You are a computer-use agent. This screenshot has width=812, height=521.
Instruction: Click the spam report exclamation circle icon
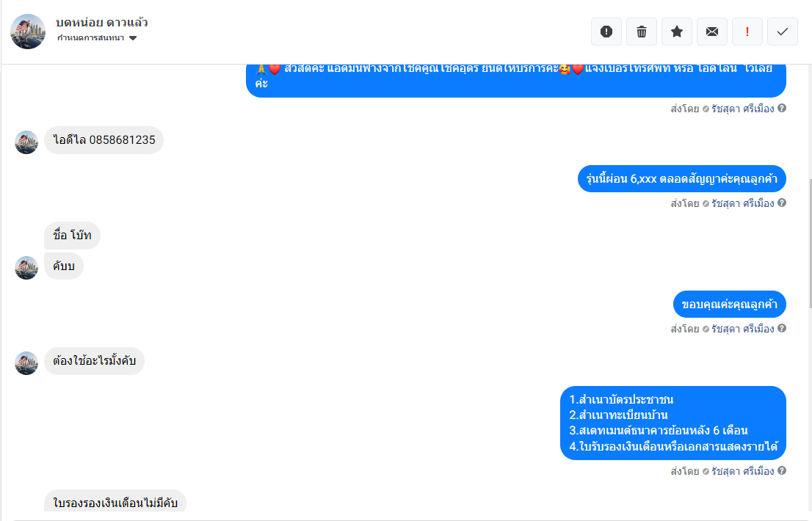(606, 32)
